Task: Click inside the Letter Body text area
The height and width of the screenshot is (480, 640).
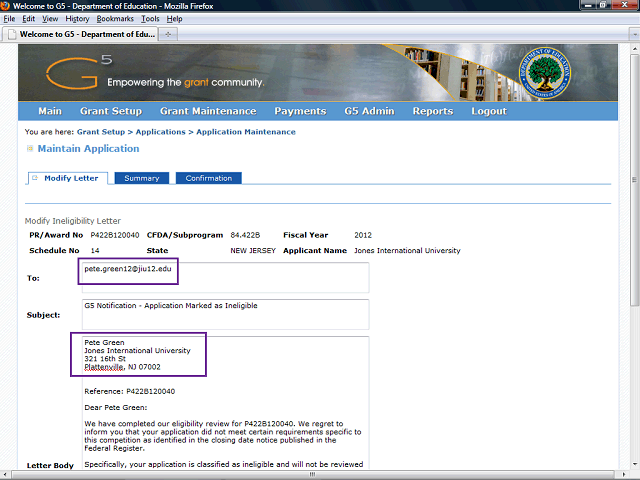Action: (225, 402)
